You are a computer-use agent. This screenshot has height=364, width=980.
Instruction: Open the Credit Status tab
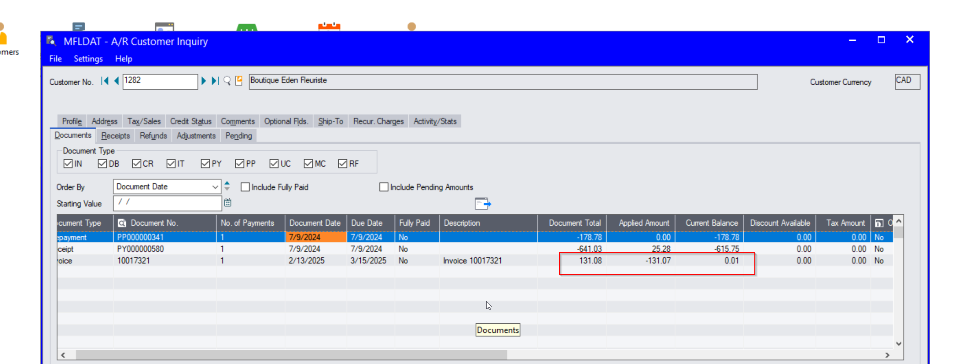[190, 121]
